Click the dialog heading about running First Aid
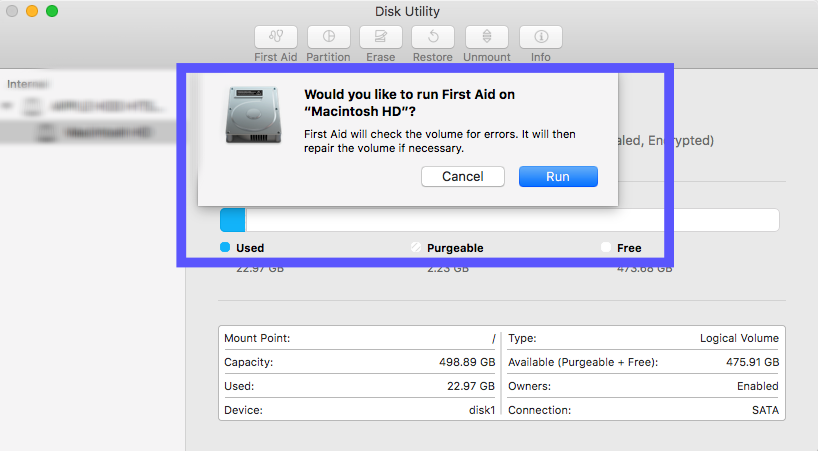The width and height of the screenshot is (818, 451). [410, 103]
